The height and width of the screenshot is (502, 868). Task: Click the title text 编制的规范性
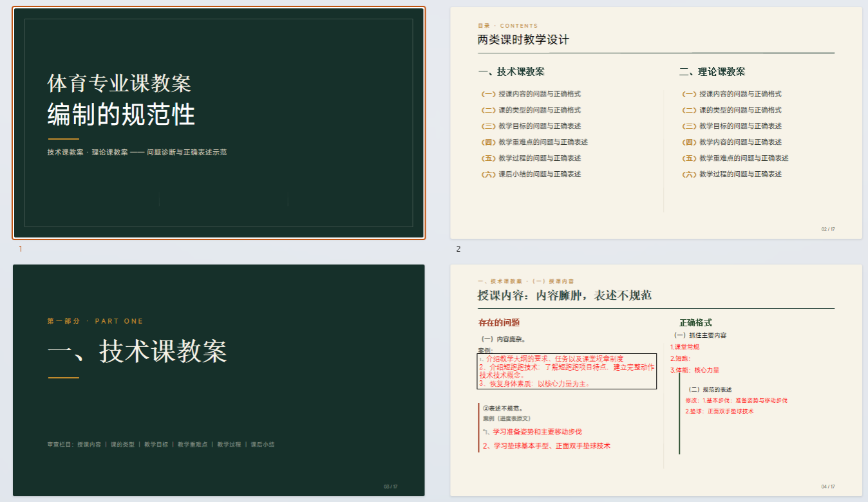121,115
